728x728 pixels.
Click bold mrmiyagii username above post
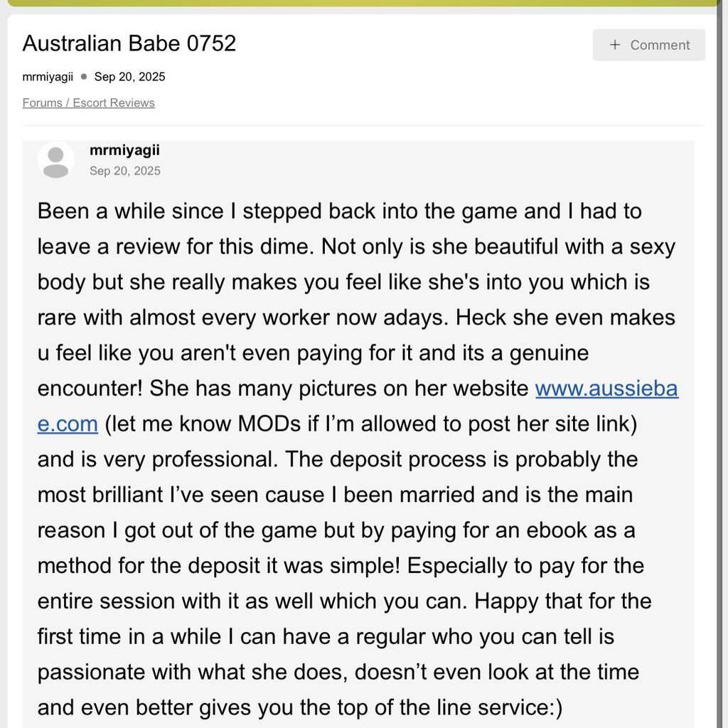click(124, 151)
